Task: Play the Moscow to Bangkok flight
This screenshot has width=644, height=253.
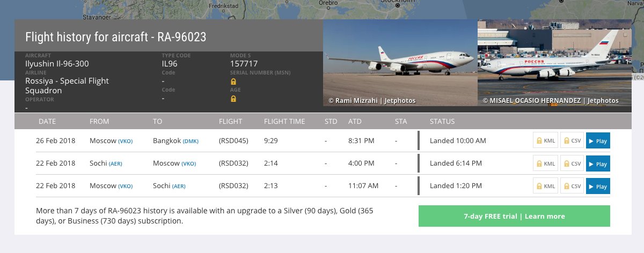Action: (x=598, y=141)
